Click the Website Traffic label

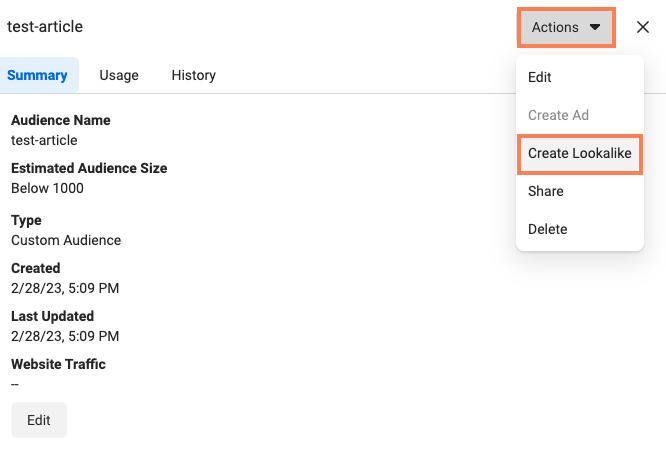(x=59, y=364)
